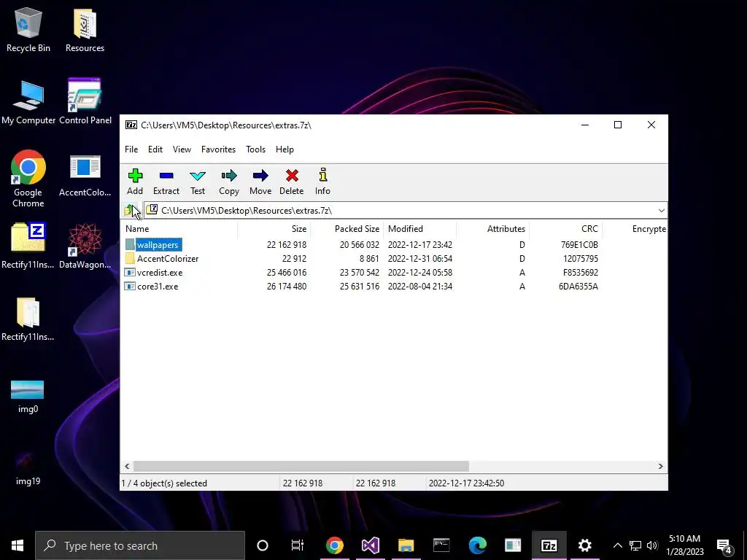Open the Resources desktop folder

[85, 29]
